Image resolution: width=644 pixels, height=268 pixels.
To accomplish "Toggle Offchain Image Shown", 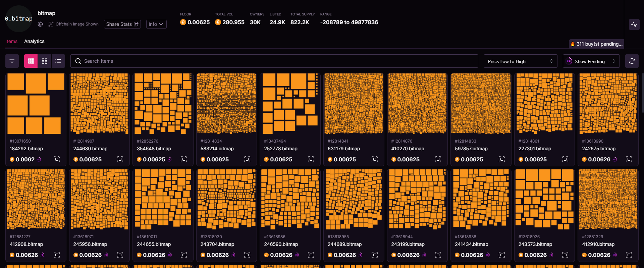I will point(73,24).
